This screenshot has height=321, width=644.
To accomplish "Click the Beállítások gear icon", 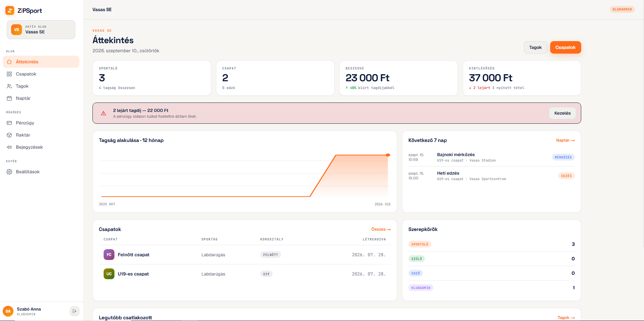I will click(x=9, y=172).
